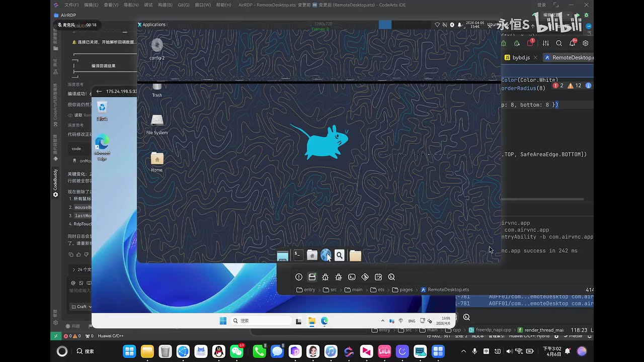This screenshot has width=644, height=362.
Task: Click the back arrow beside 175.24.198.5
Action: 99,92
